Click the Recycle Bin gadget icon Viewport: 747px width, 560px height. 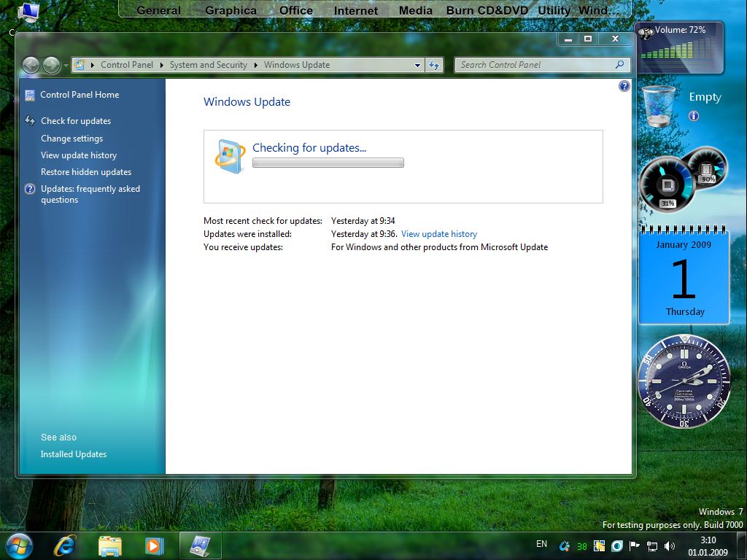tap(659, 106)
